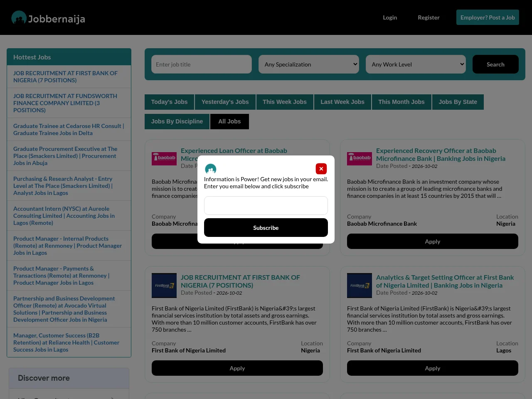532x399 pixels.
Task: Click the Baobab logo beside Experienced Recovery Officer
Action: [360, 159]
